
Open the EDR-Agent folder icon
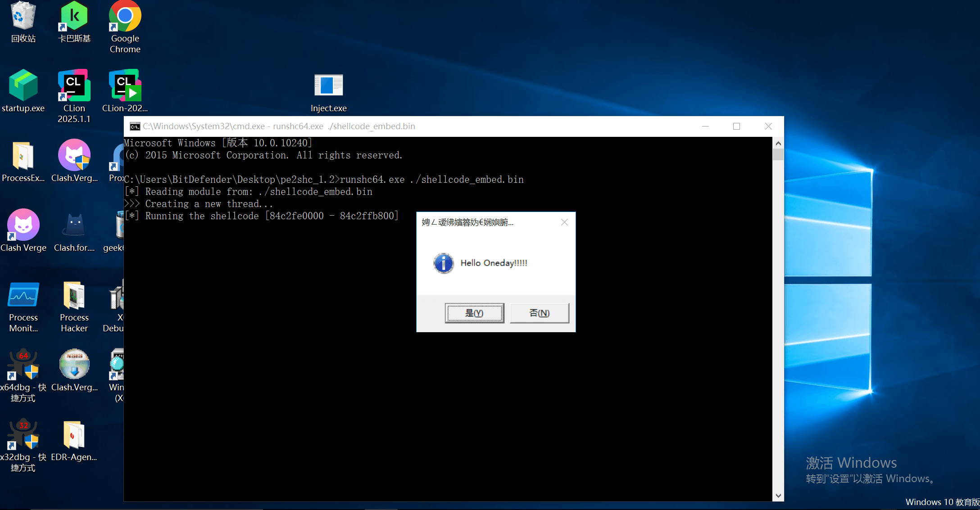[74, 435]
